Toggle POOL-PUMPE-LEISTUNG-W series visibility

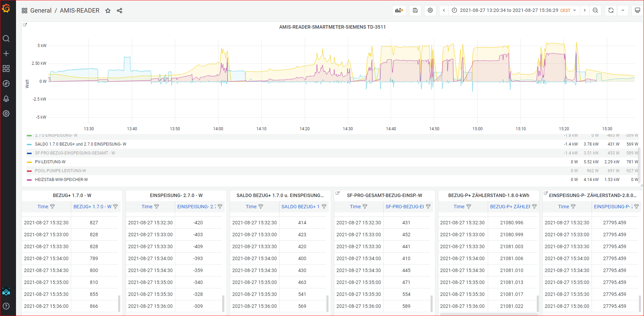60,171
